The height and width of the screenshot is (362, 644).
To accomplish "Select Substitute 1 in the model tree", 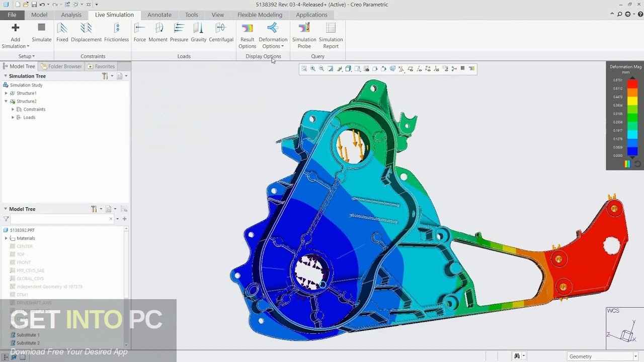I will (28, 335).
